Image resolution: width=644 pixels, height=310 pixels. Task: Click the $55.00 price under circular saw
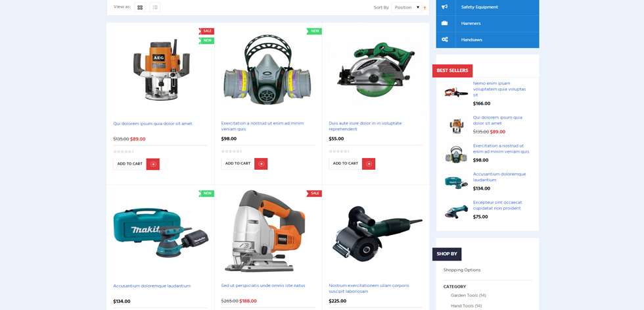point(336,139)
